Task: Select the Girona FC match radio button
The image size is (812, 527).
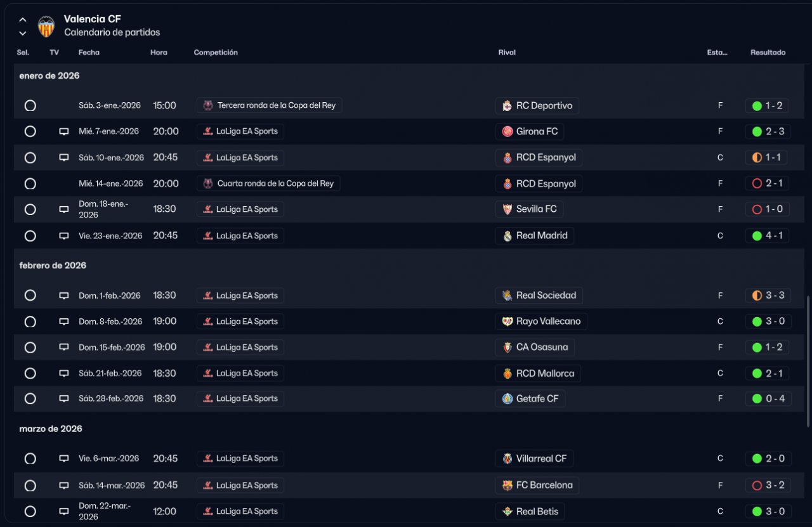Action: tap(30, 131)
